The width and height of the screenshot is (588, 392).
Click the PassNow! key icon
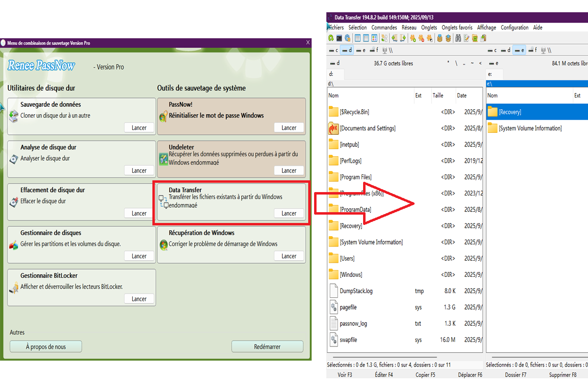point(163,116)
